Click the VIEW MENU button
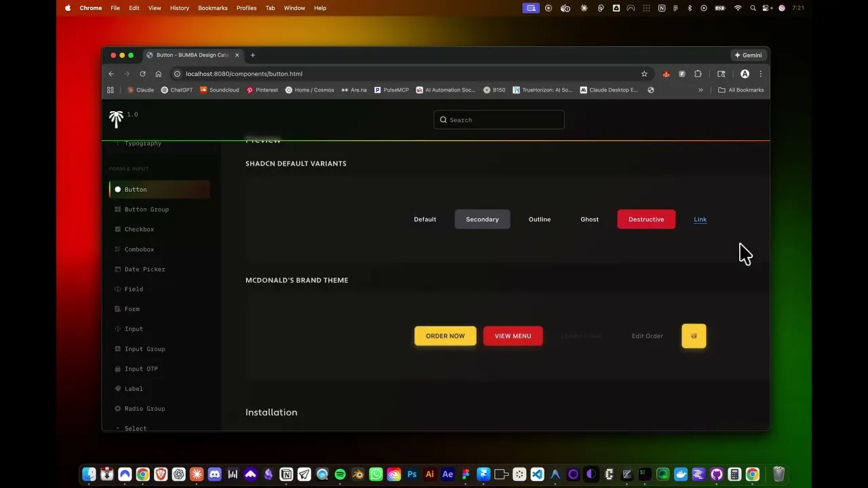 click(513, 336)
